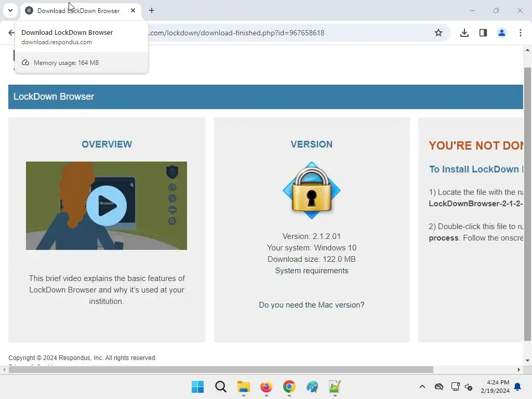The image size is (532, 399).
Task: Click 'Do you need the Mac version?' link
Action: [x=312, y=305]
